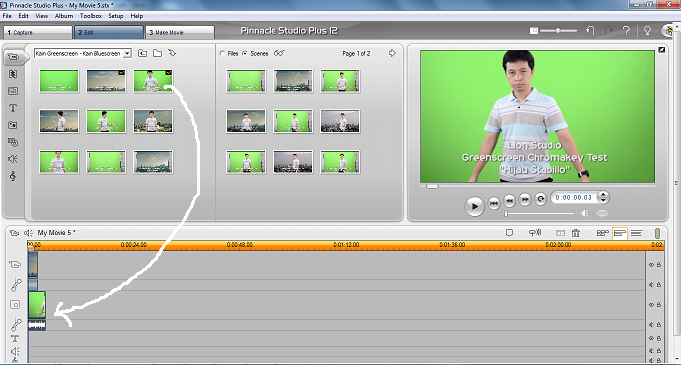Click the fast reverse button
The image size is (681, 365).
point(509,200)
